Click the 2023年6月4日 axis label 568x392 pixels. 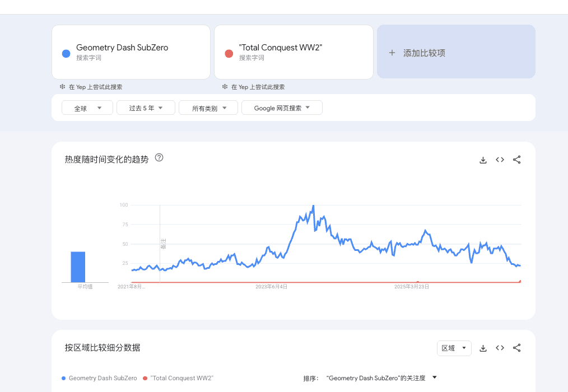coord(271,287)
